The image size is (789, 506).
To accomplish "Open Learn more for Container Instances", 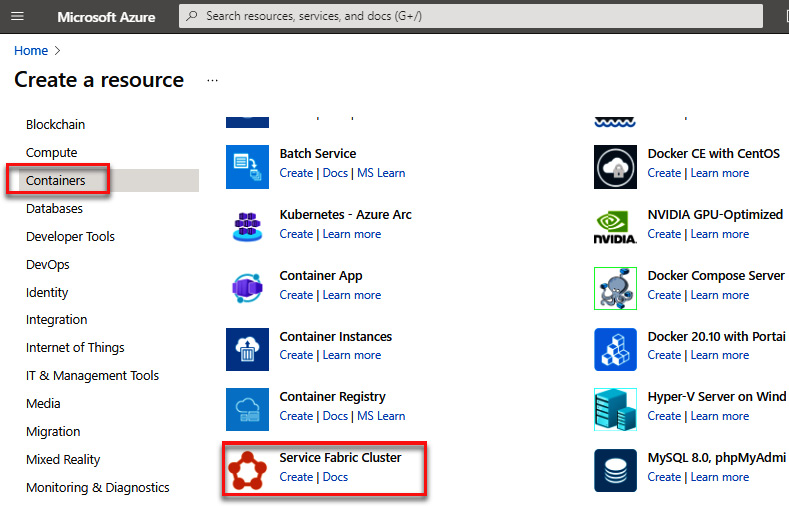I will coord(352,355).
